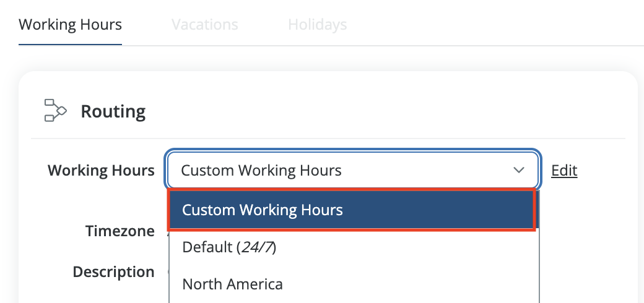Switch to the Working Hours tab
Image resolution: width=644 pixels, height=303 pixels.
(x=70, y=25)
